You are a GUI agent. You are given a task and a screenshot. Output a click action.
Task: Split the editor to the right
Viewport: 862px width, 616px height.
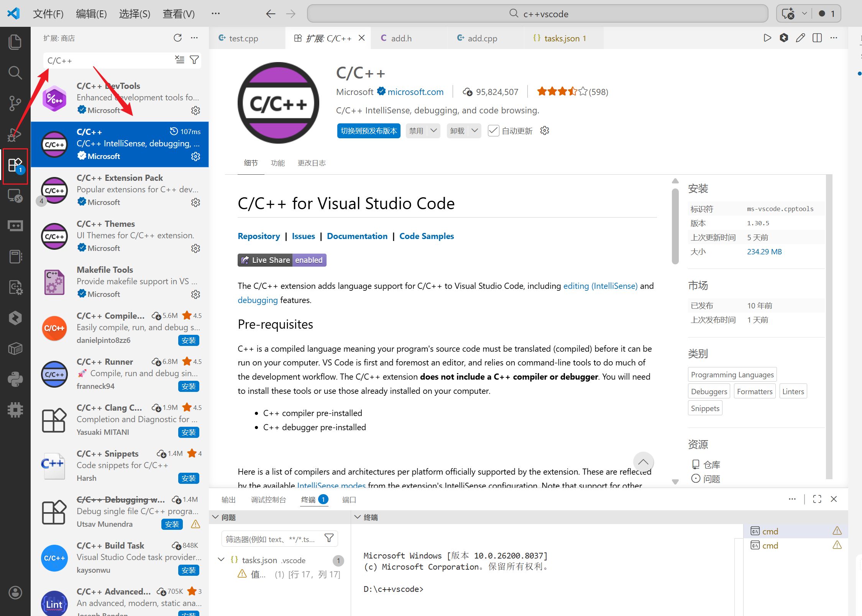[817, 38]
